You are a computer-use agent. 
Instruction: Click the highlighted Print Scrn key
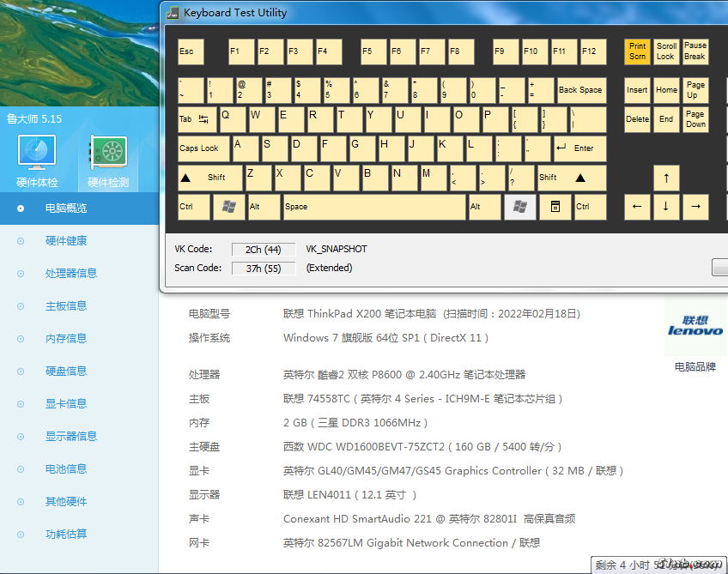click(x=637, y=51)
